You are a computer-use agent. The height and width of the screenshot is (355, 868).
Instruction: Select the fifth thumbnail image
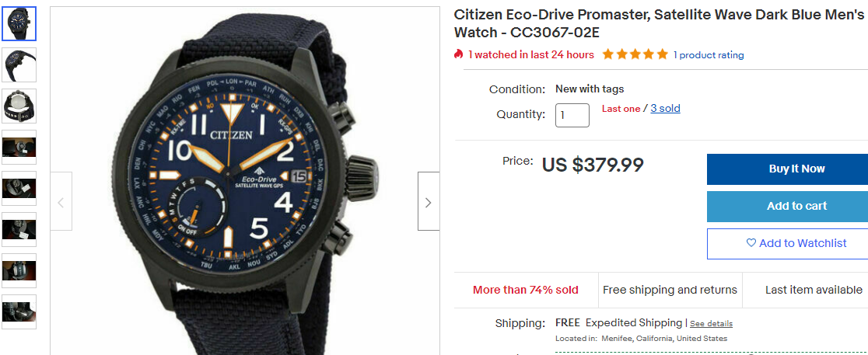click(19, 188)
